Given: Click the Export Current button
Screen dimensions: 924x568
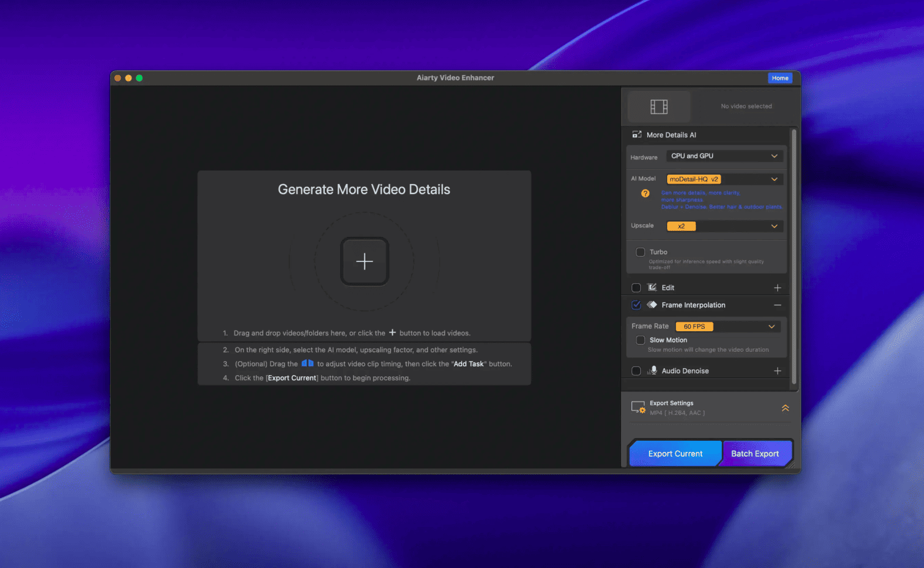Looking at the screenshot, I should tap(675, 454).
